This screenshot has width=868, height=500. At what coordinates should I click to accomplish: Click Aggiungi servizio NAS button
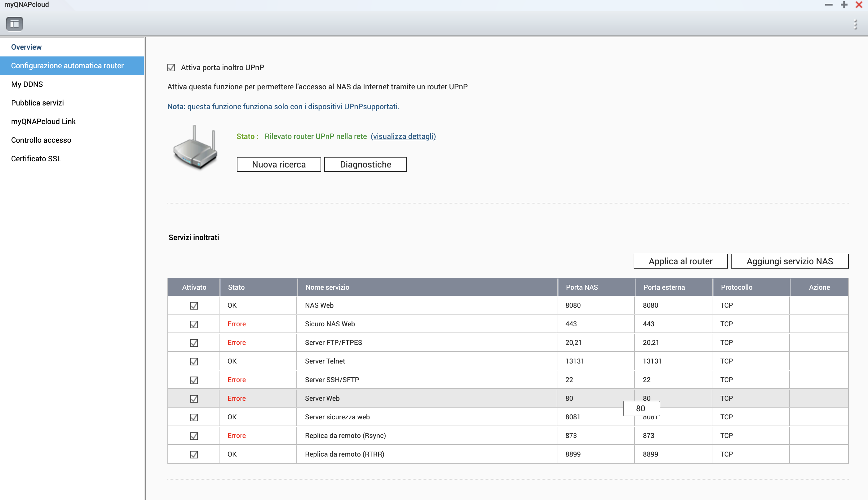pyautogui.click(x=789, y=261)
